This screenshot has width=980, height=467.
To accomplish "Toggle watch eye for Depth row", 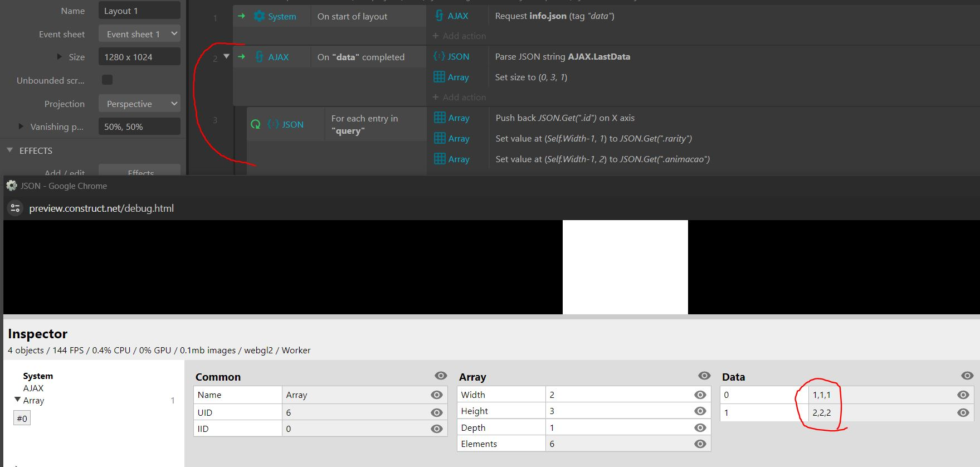I will coord(700,427).
